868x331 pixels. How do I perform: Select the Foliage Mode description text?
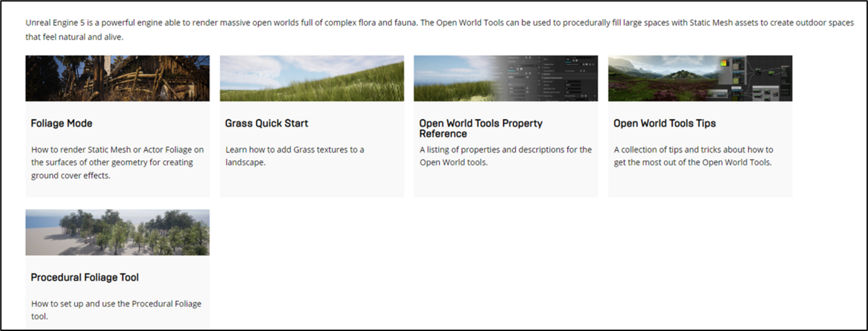[x=118, y=163]
